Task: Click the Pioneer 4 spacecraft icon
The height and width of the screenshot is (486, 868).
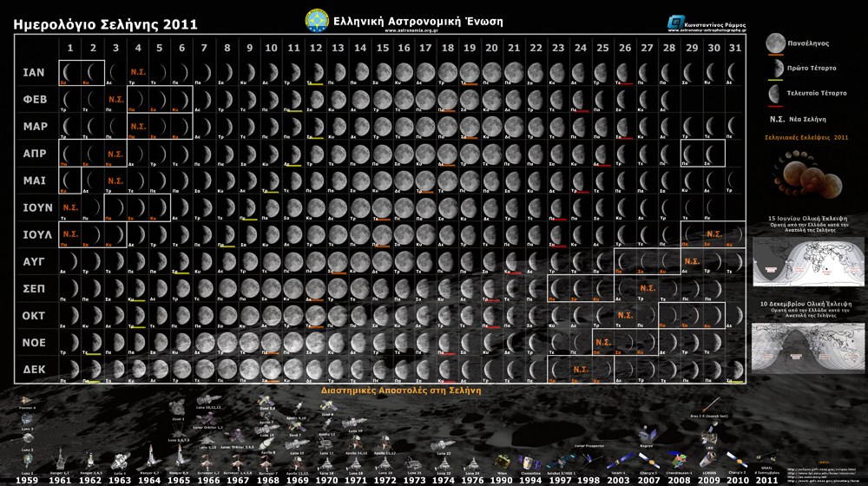Action: tap(26, 400)
